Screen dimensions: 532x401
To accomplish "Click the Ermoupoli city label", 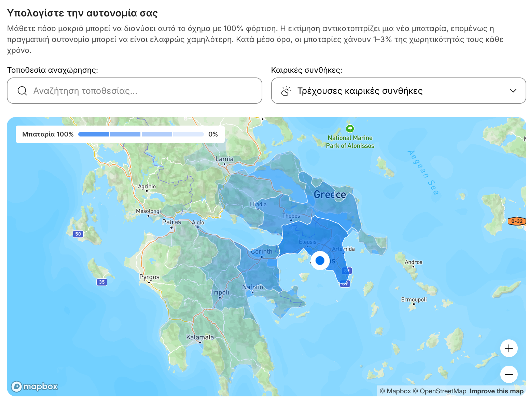I will [414, 299].
